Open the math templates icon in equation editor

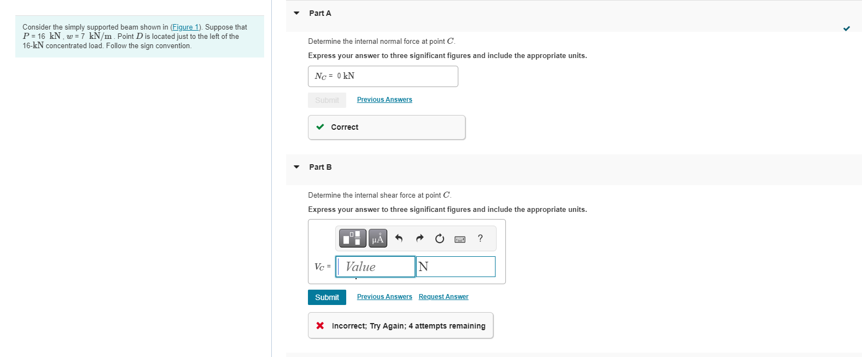tap(352, 238)
